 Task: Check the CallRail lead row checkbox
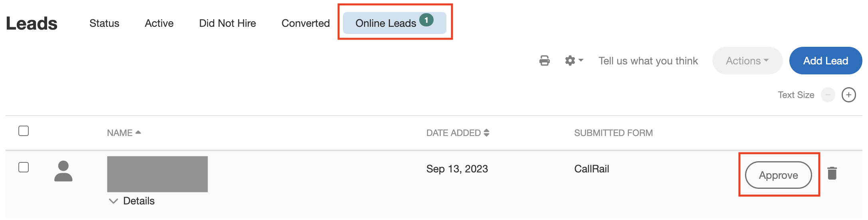[x=24, y=167]
